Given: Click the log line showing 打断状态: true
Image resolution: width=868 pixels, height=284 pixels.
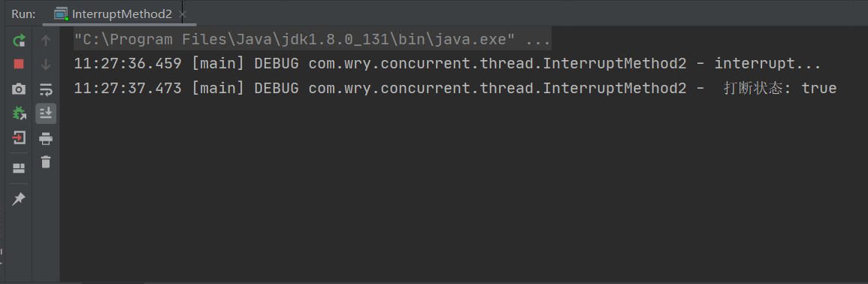Looking at the screenshot, I should (455, 87).
